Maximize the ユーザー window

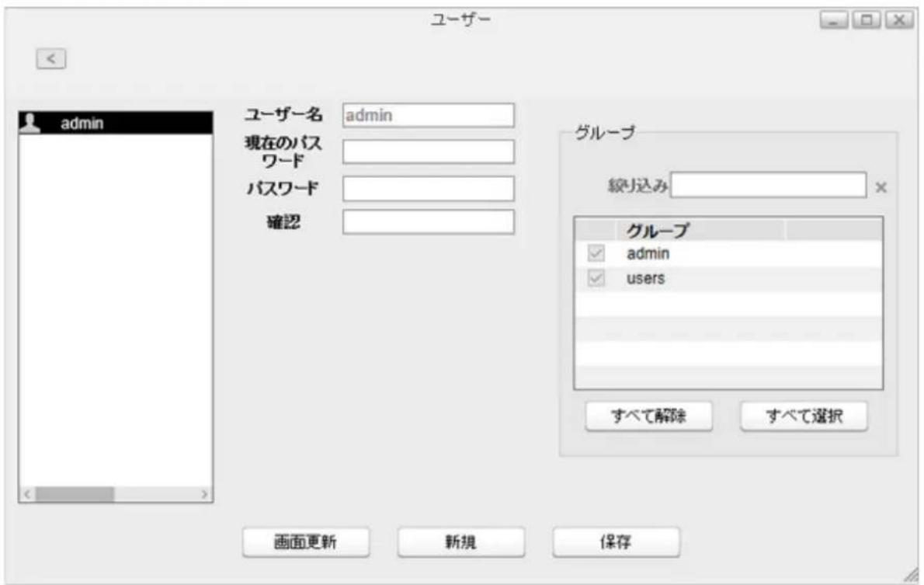(x=867, y=20)
